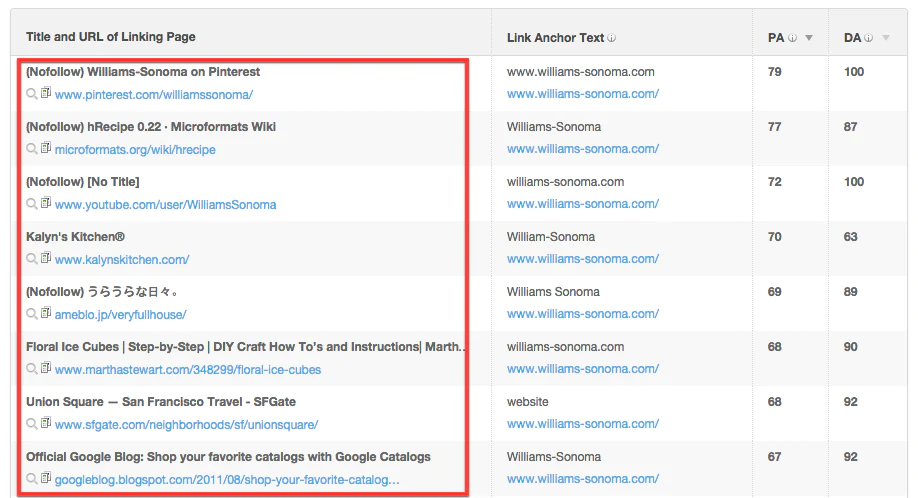The width and height of the screenshot is (918, 498).
Task: Toggle the PA column sort arrow
Action: 809,38
